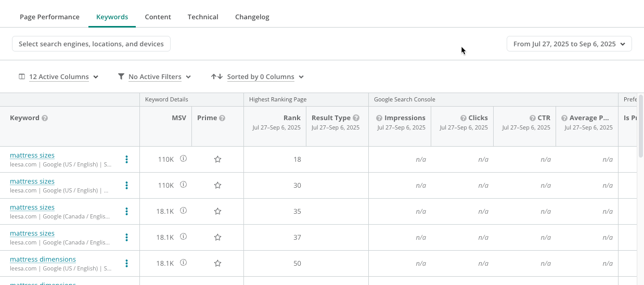
Task: Mark rank 35 keyword as Prime
Action: click(217, 211)
